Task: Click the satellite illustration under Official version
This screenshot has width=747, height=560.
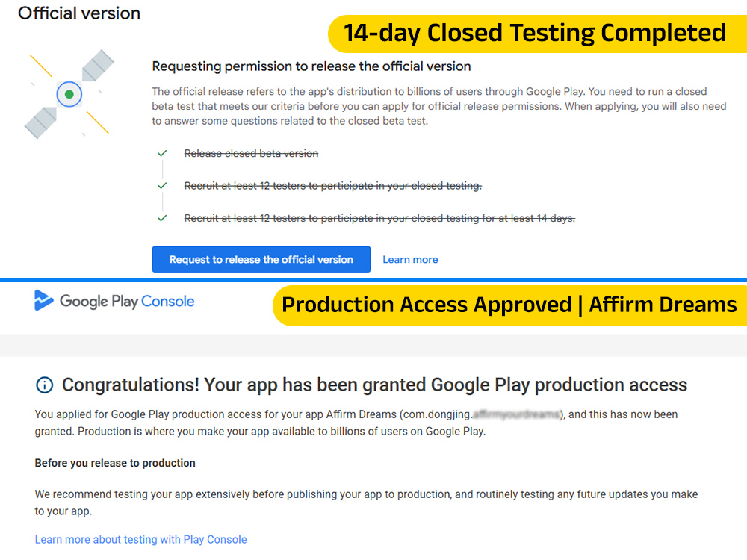Action: click(x=69, y=94)
